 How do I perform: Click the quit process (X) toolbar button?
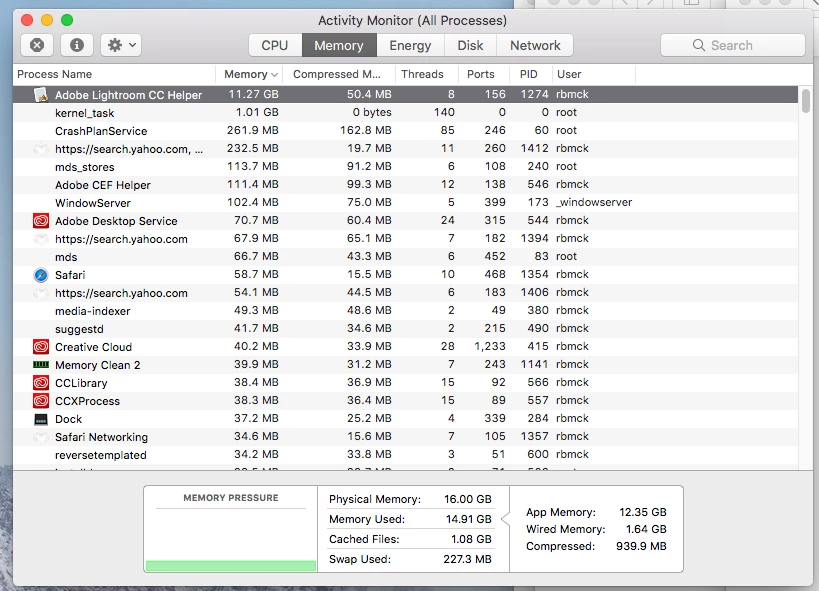[37, 45]
